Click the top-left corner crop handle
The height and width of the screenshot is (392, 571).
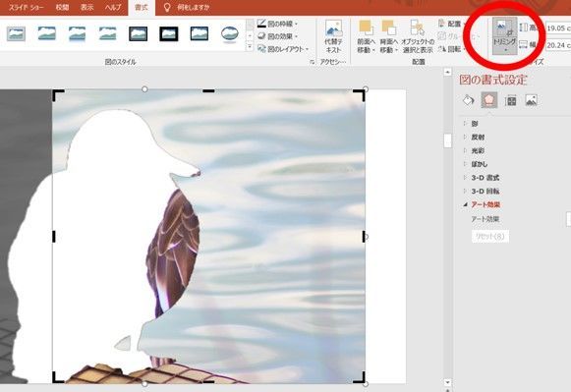tap(58, 95)
